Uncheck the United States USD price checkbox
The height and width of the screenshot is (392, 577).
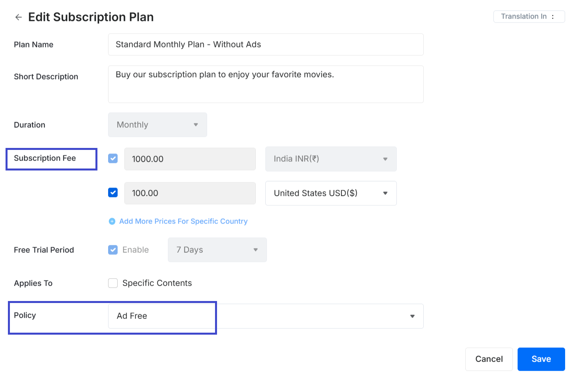[x=113, y=193]
